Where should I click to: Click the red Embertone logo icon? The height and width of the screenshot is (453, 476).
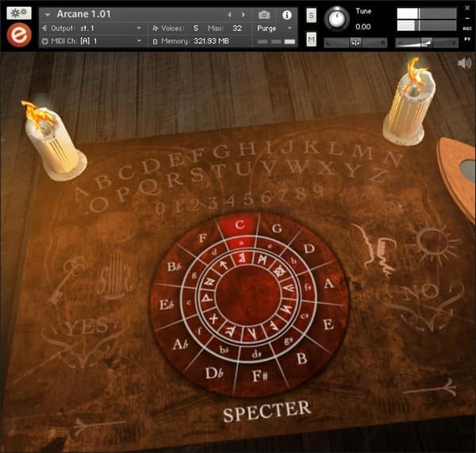tap(17, 36)
